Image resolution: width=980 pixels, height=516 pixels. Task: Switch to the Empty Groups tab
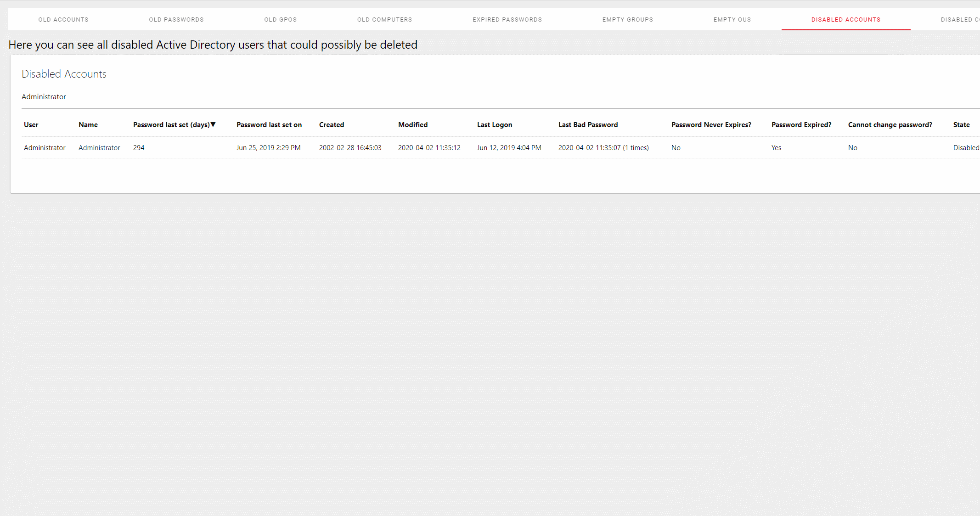click(628, 20)
